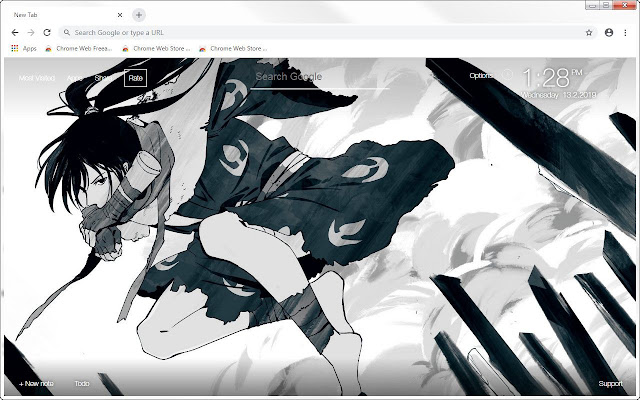
Task: Click the circular icon beside Options
Action: (507, 74)
